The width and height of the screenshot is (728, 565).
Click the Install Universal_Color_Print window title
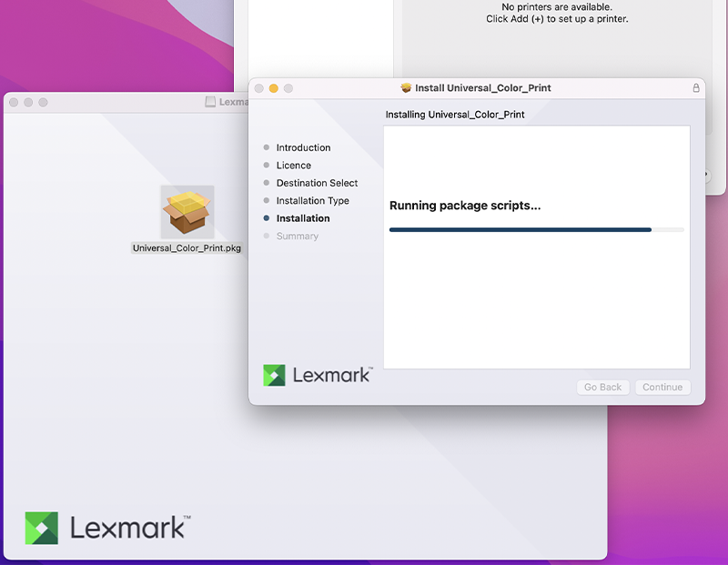click(483, 87)
